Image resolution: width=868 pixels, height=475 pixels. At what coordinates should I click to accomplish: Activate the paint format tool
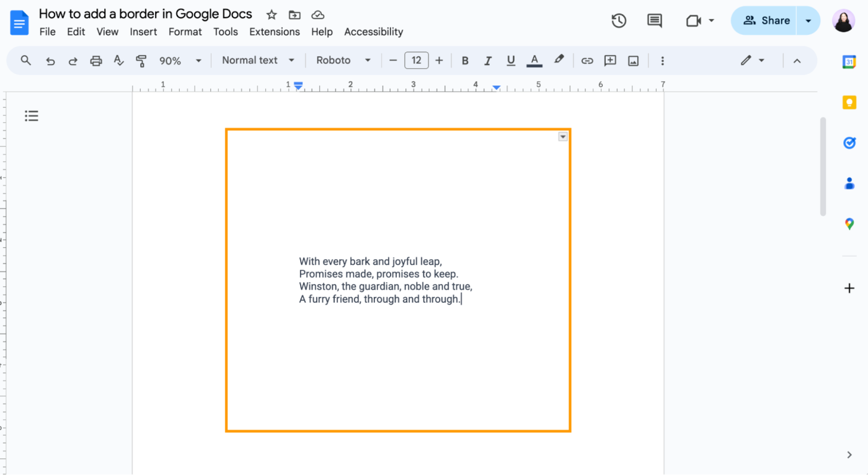[x=141, y=61]
